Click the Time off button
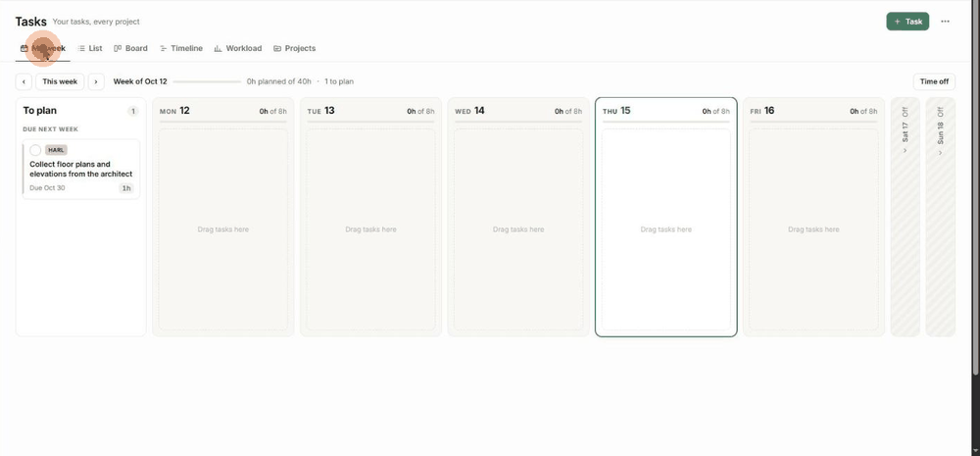The width and height of the screenshot is (980, 456). coord(934,81)
